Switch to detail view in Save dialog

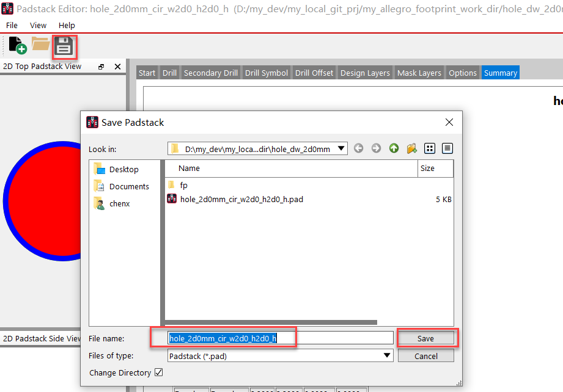point(447,148)
